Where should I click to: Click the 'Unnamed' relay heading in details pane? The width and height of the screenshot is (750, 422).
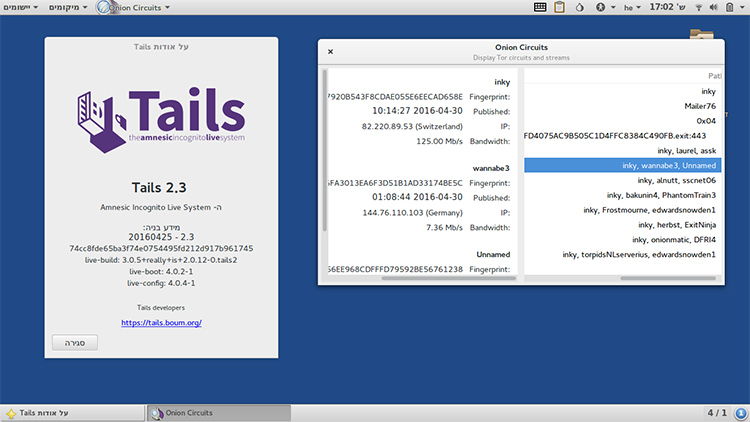[x=493, y=255]
